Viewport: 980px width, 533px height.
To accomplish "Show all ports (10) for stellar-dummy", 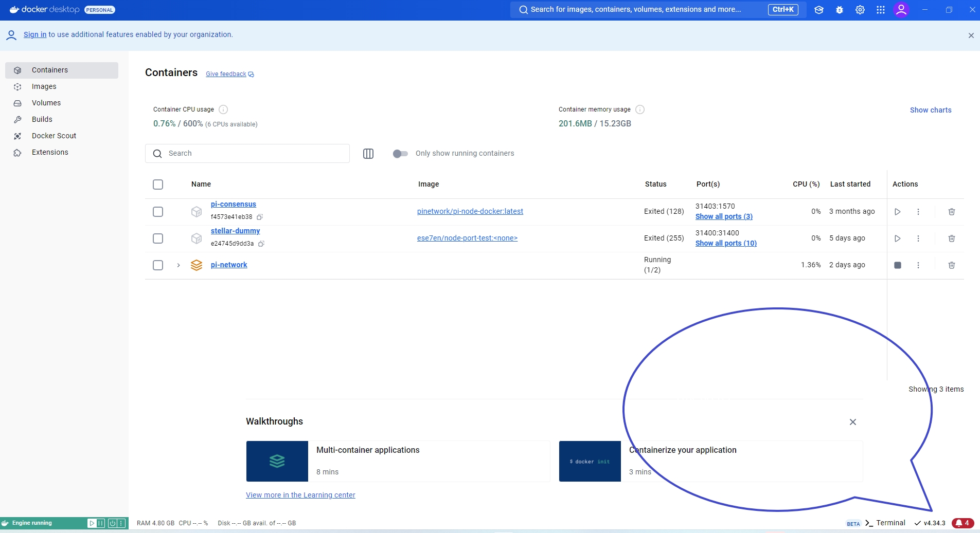I will coord(726,244).
